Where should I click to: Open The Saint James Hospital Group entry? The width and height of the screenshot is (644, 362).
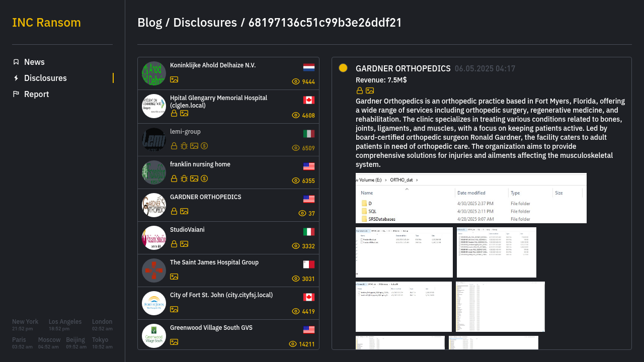coord(228,270)
